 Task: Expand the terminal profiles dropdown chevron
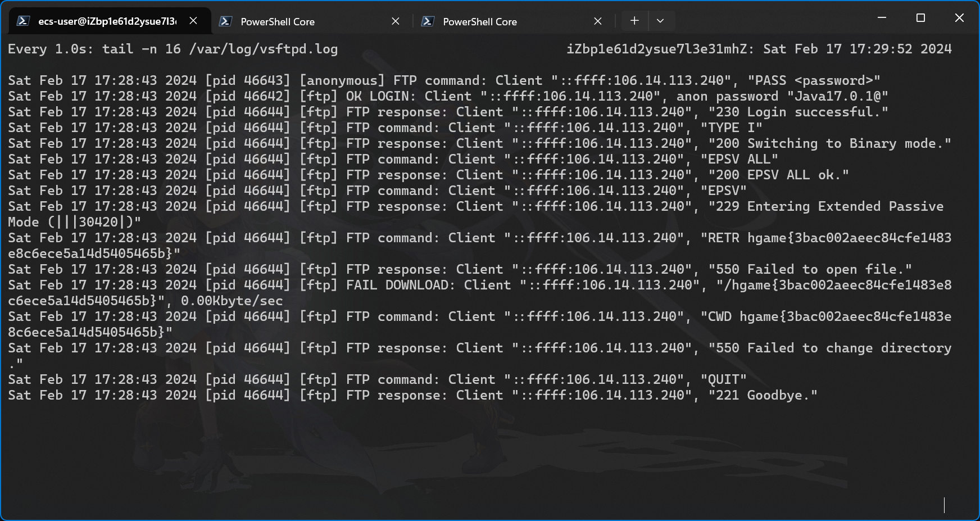tap(660, 21)
